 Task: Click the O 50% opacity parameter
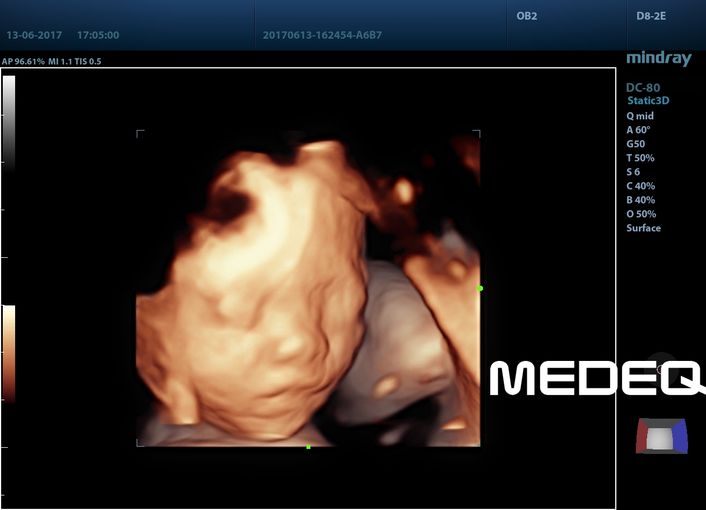[641, 214]
